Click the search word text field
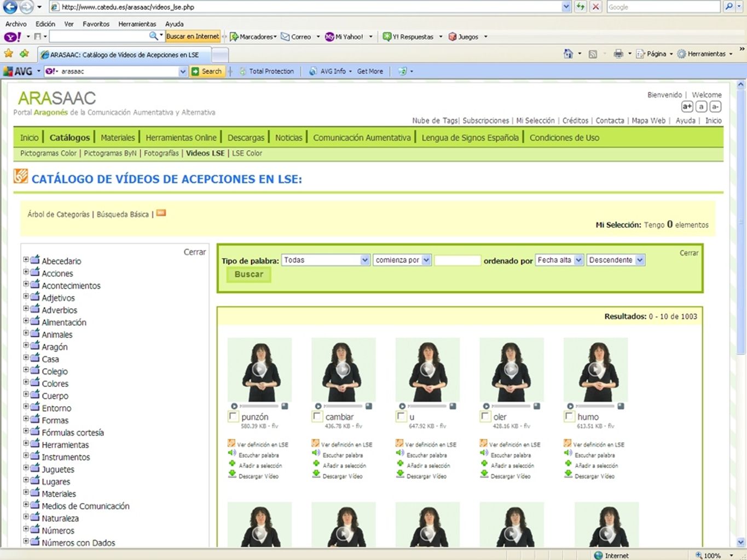This screenshot has width=747, height=560. pyautogui.click(x=458, y=261)
